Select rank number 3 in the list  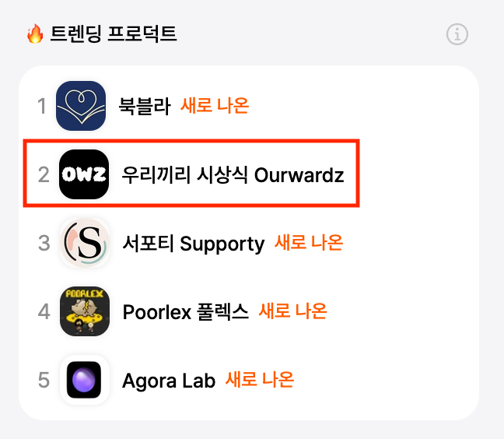(x=44, y=243)
